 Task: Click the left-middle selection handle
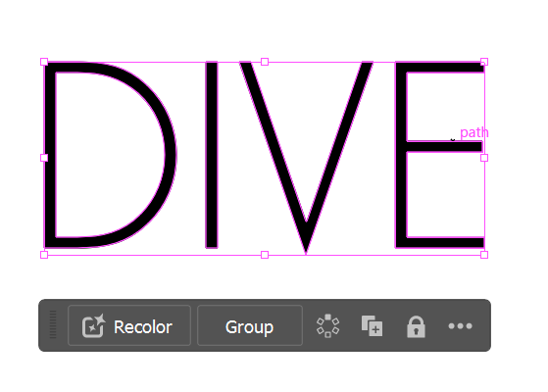44,158
